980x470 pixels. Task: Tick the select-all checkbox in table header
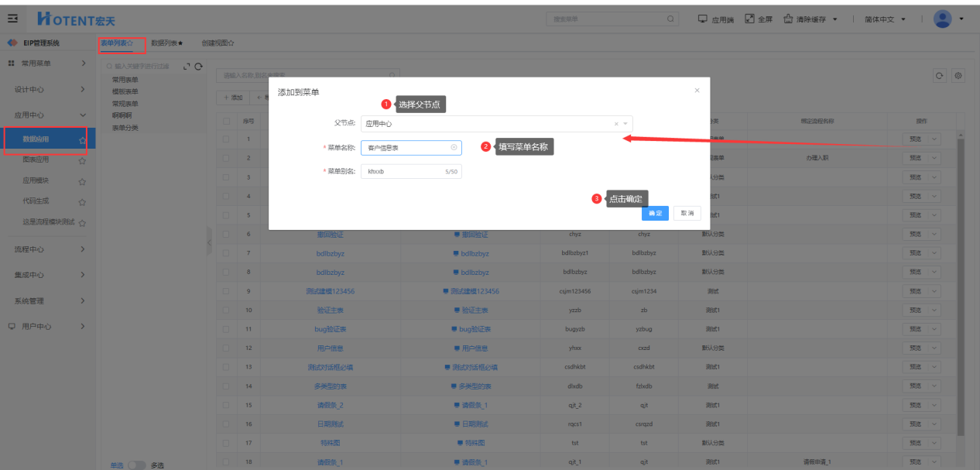point(226,121)
